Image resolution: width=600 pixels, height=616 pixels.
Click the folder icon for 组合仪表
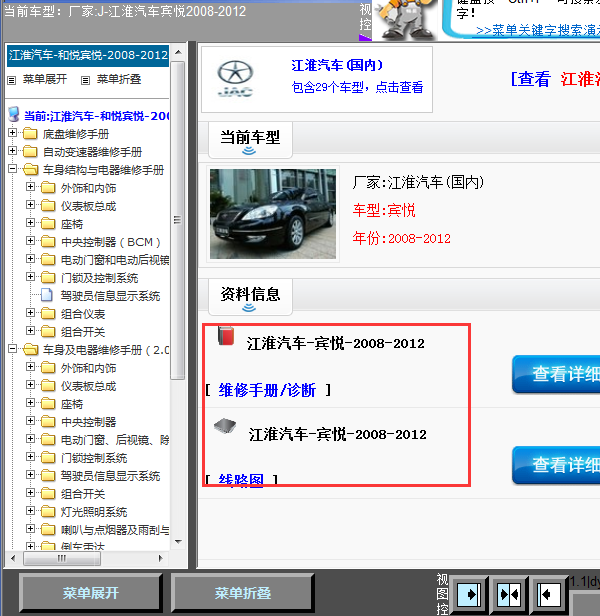(x=48, y=314)
